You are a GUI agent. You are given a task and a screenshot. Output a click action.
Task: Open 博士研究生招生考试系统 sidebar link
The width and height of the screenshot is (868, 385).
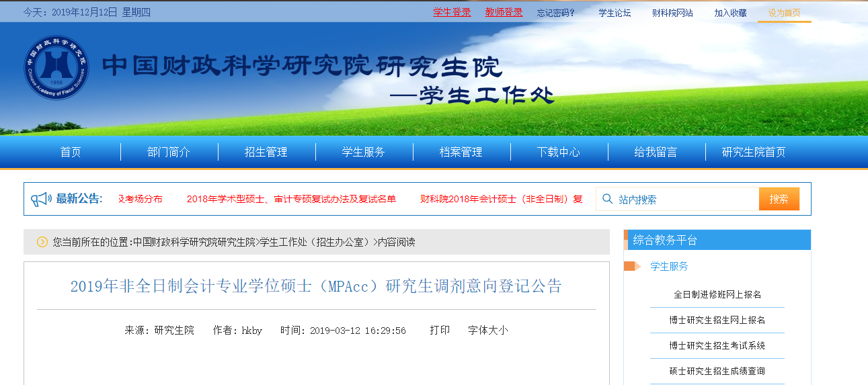click(717, 345)
